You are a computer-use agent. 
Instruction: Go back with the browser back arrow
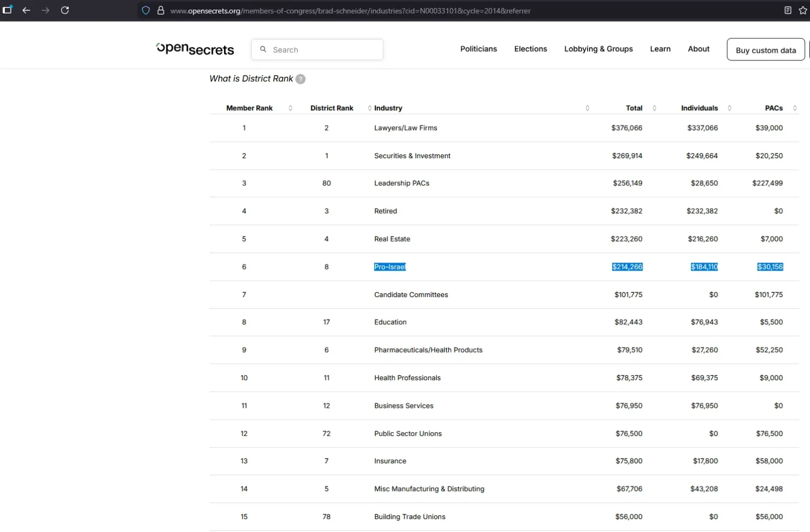coord(26,10)
